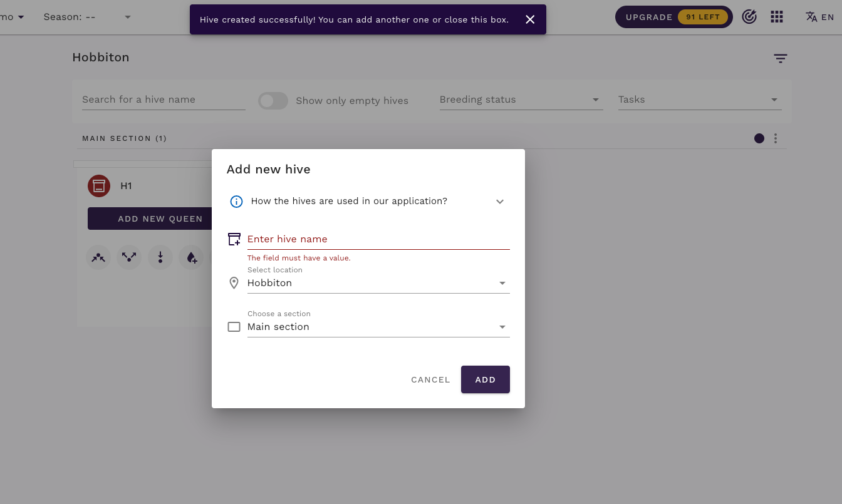
Task: Dismiss the hive created notification
Action: click(x=530, y=19)
